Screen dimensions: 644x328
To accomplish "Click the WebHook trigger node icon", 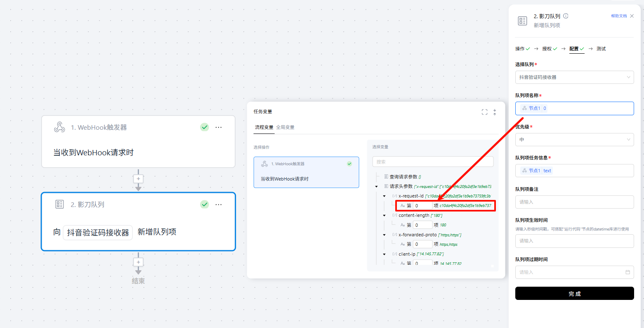I will 59,127.
